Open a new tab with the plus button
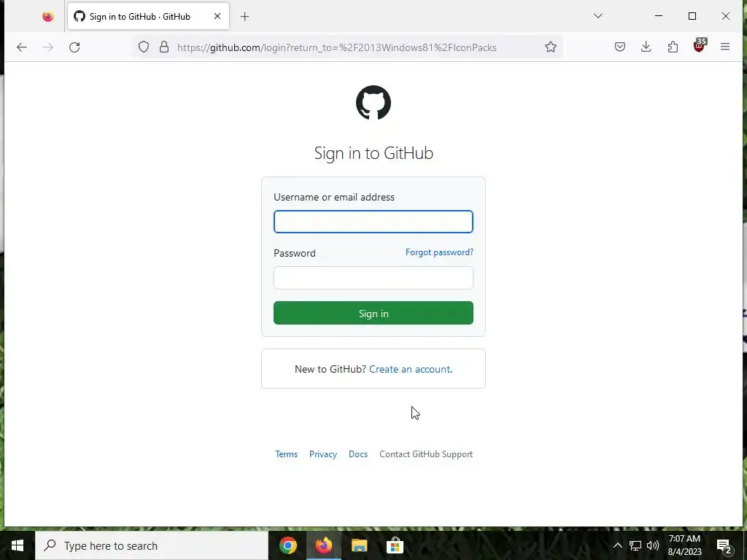Image resolution: width=747 pixels, height=560 pixels. [x=244, y=17]
